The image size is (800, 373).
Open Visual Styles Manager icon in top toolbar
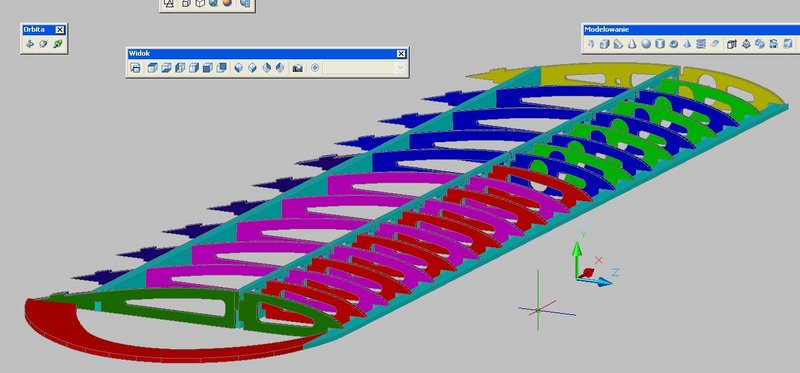coord(245,3)
